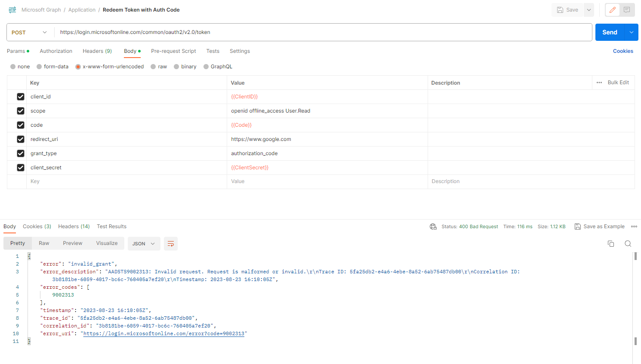Click the authorization_code value cell

point(327,153)
